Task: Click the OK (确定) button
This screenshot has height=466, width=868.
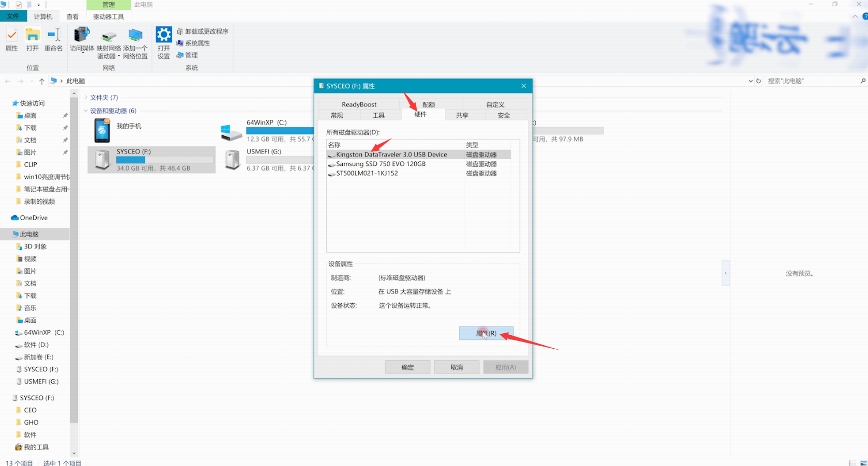Action: pos(407,367)
